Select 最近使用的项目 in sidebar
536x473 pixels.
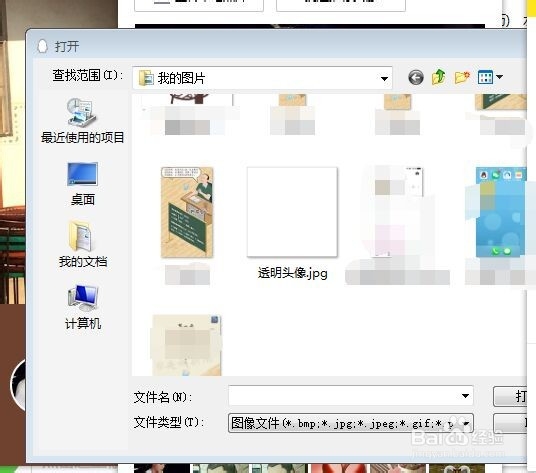click(x=82, y=120)
